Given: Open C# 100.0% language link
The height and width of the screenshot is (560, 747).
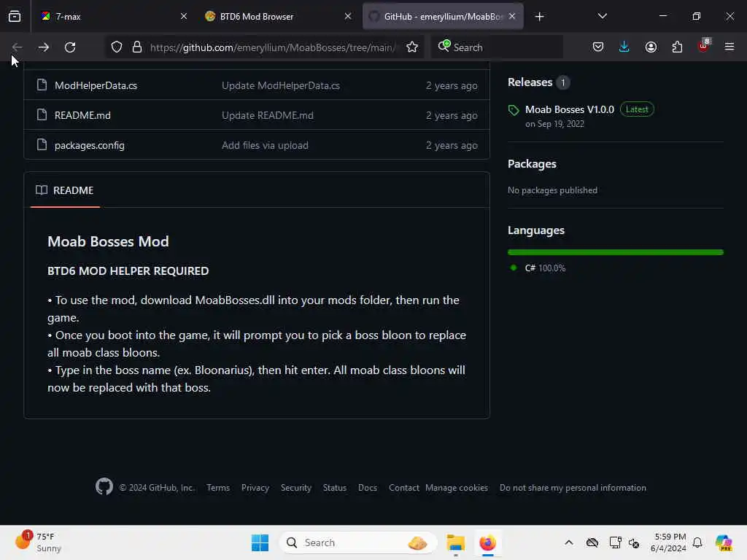Looking at the screenshot, I should tap(544, 268).
